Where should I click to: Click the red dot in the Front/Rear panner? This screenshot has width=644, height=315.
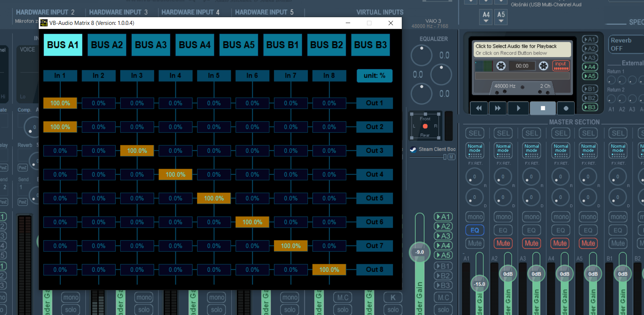425,126
